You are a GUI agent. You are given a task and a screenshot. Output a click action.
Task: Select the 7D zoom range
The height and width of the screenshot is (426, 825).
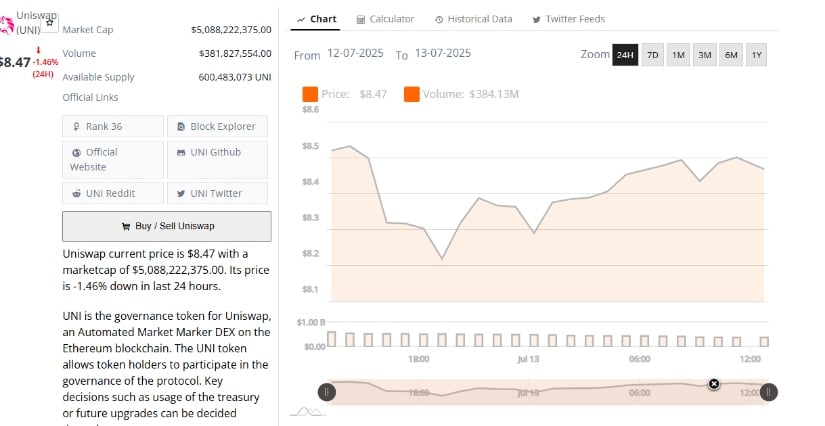[653, 54]
